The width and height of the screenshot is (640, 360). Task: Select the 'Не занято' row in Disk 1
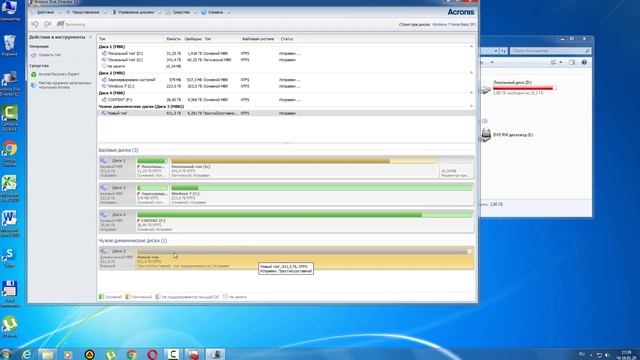coord(286,66)
